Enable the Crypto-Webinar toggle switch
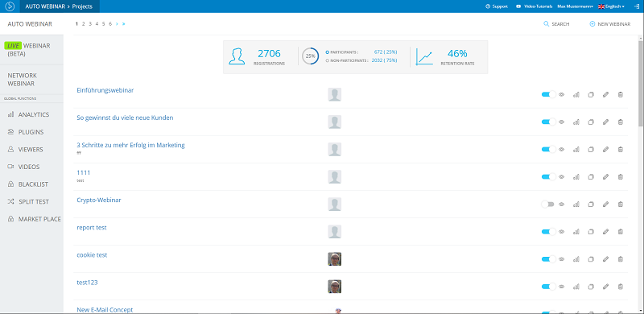 click(x=548, y=205)
